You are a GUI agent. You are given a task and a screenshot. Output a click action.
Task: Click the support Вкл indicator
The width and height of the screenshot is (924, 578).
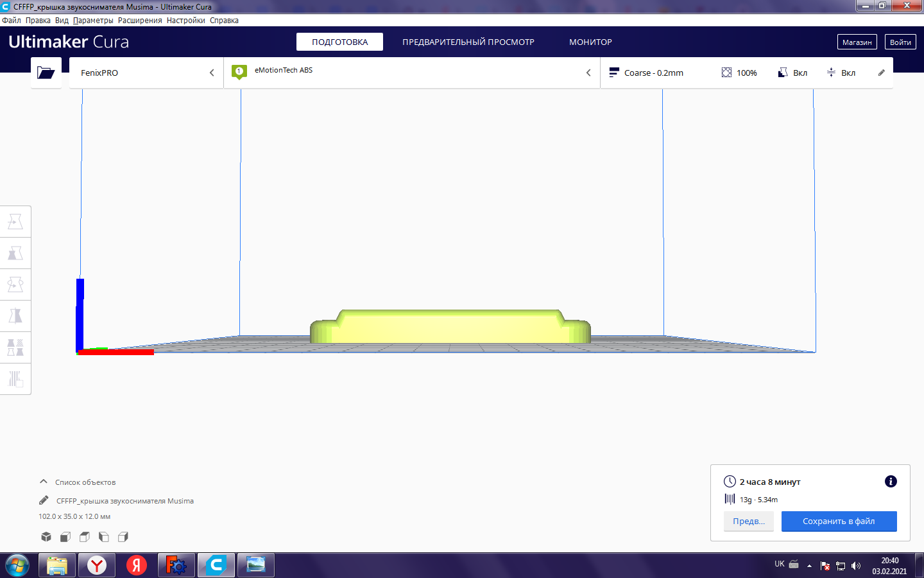(792, 73)
